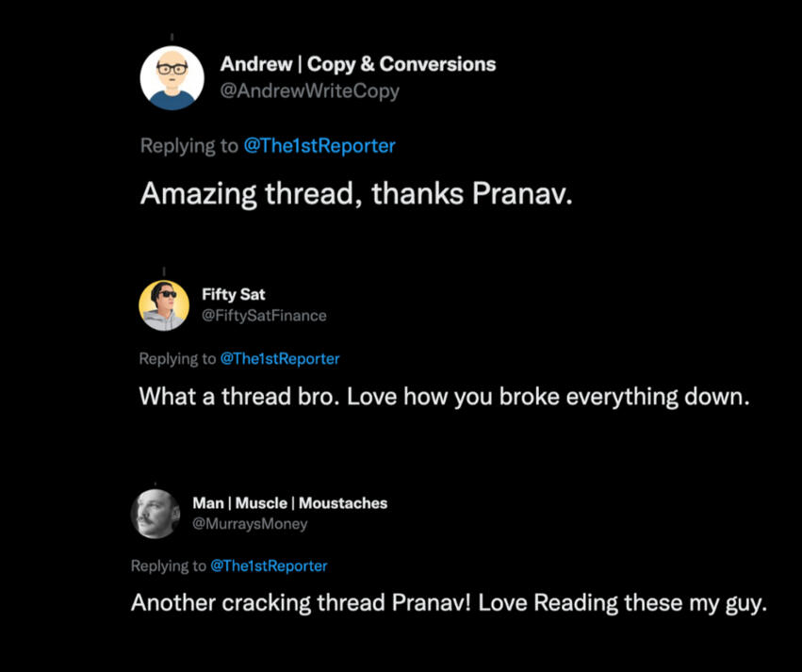Open the Andrew | Copy & Conversions display name
The height and width of the screenshot is (672, 802).
click(357, 65)
